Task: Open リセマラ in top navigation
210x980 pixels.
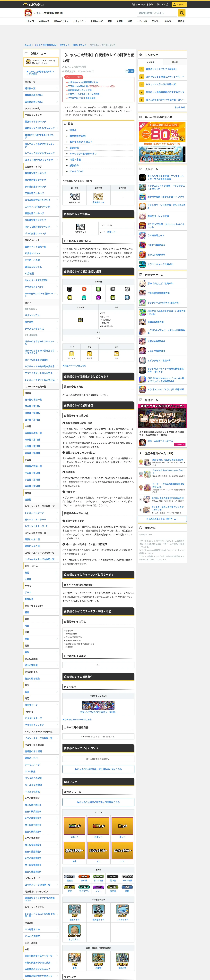Action: click(30, 21)
